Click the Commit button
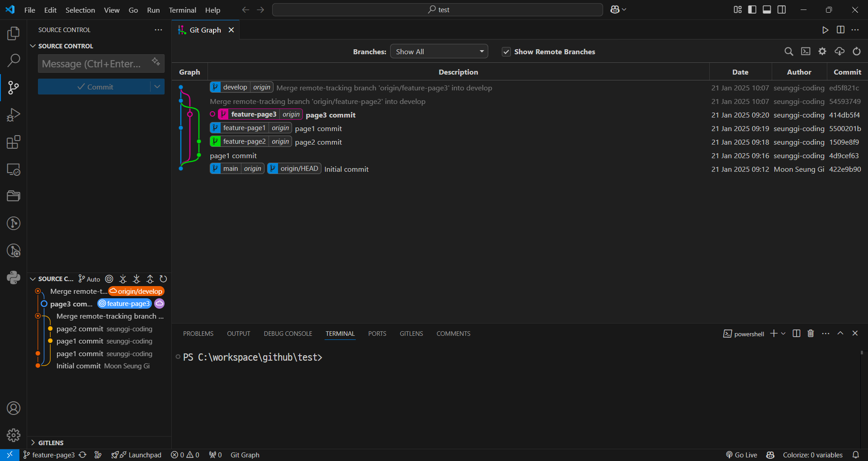Viewport: 868px width, 461px height. pyautogui.click(x=94, y=87)
